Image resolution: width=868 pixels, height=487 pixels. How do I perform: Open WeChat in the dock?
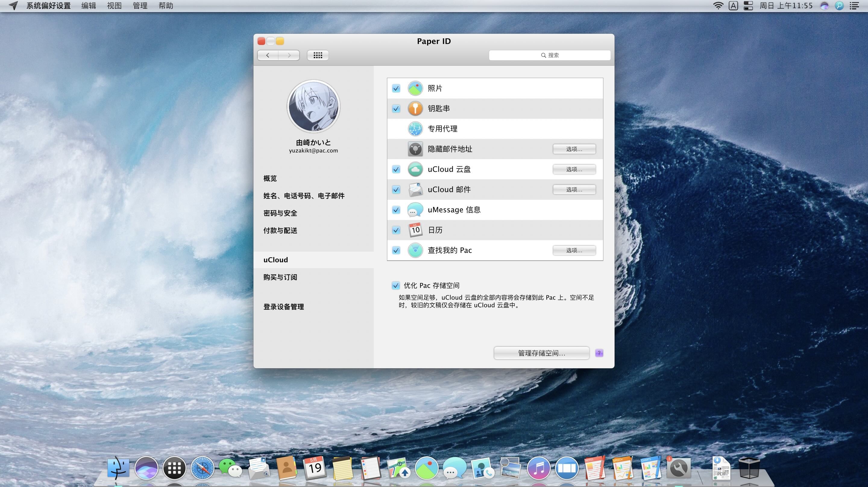point(230,468)
